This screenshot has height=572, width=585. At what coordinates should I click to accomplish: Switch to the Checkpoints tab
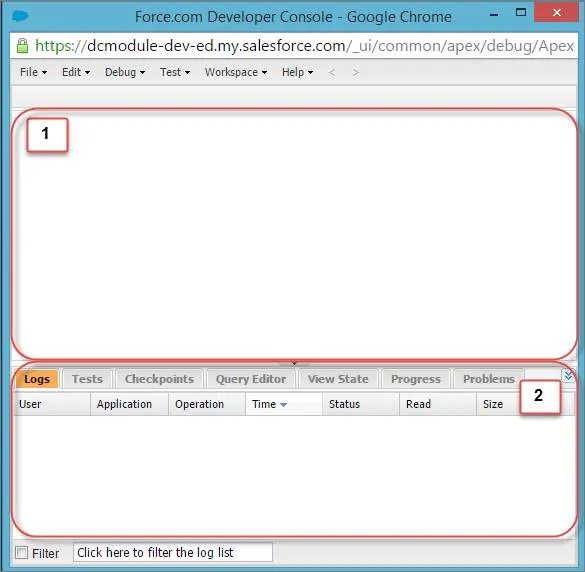pyautogui.click(x=159, y=379)
